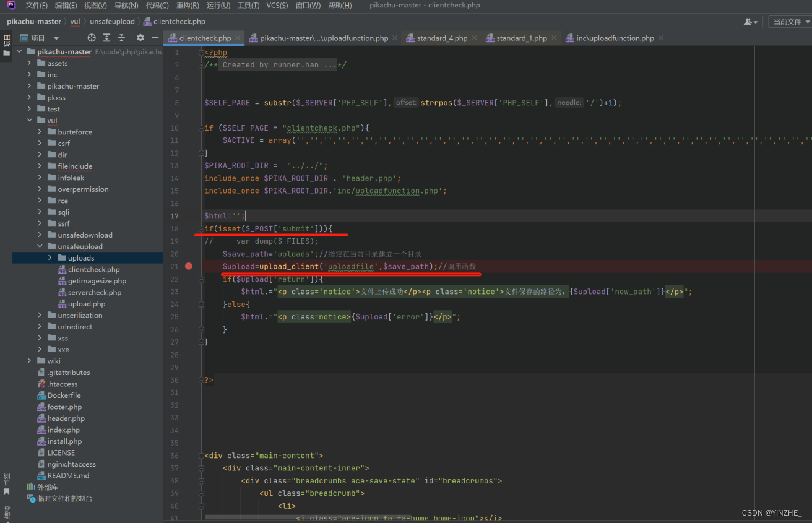
Task: Click uploadfunction.php reference on line 15
Action: [x=395, y=191]
